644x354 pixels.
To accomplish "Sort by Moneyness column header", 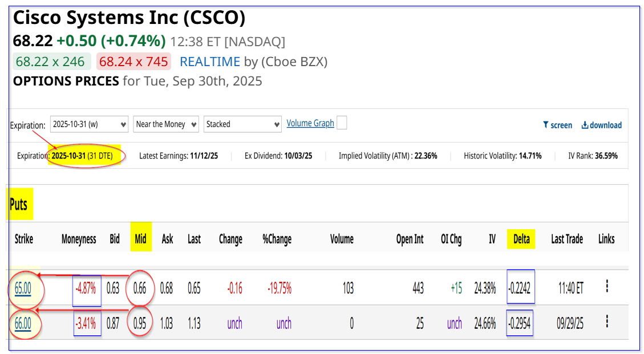I will click(x=79, y=239).
